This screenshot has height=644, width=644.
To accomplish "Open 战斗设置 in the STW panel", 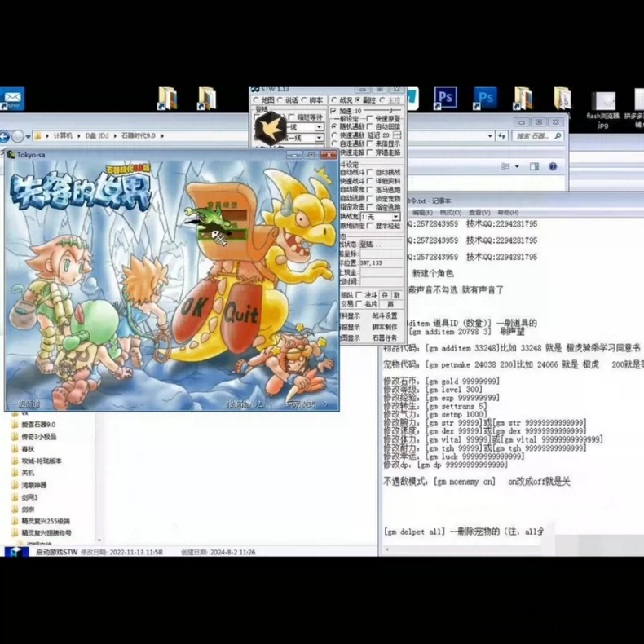I will pos(385,315).
